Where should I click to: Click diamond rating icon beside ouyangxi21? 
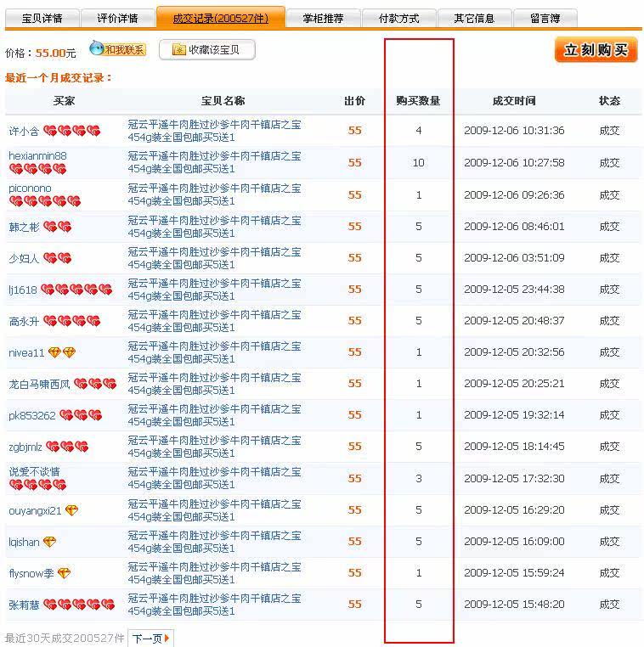tap(72, 510)
